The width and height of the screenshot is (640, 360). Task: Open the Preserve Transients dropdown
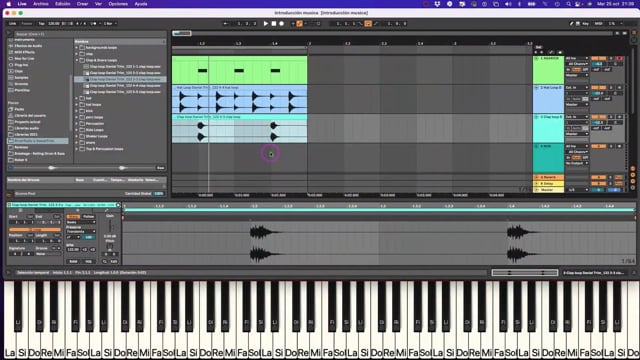coord(81,231)
